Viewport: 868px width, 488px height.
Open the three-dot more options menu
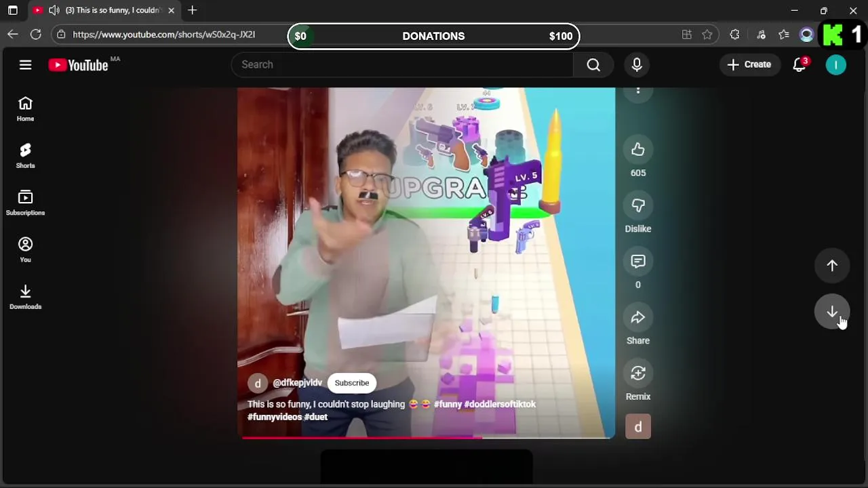(638, 91)
